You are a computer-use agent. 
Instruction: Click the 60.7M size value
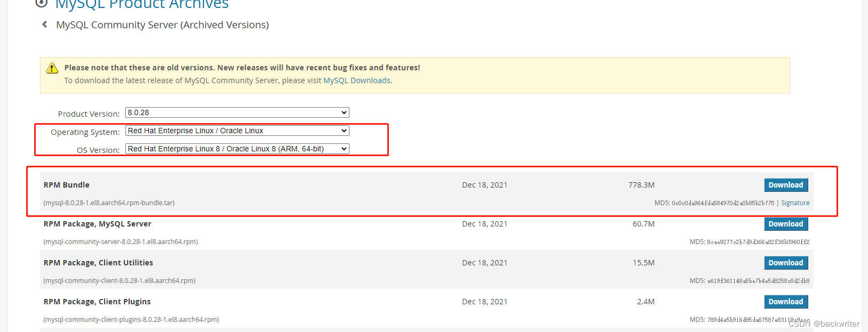[643, 224]
